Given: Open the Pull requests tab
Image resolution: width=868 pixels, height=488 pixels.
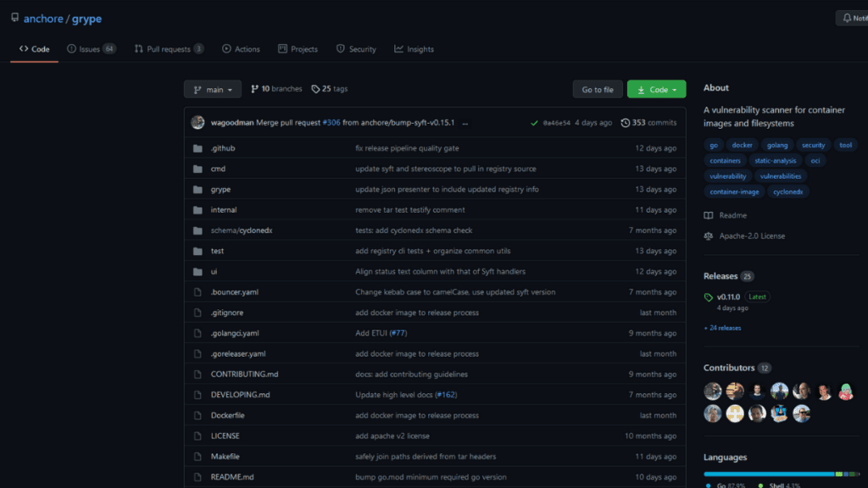Looking at the screenshot, I should [169, 49].
